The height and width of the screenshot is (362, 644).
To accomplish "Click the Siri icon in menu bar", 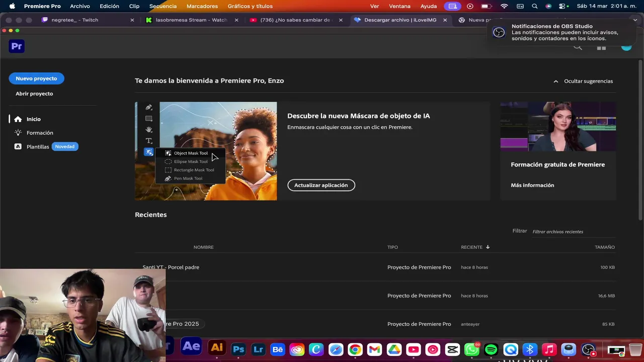I will coord(548,6).
